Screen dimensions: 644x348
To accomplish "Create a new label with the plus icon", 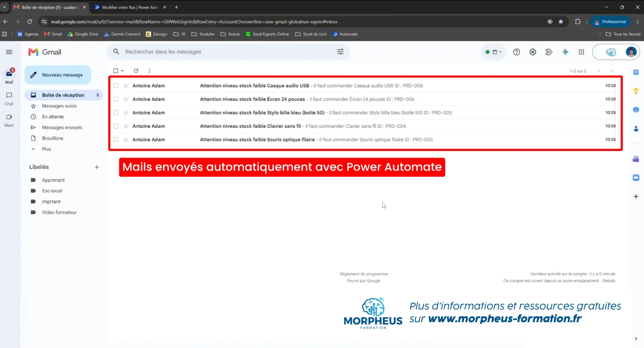I will (x=97, y=167).
